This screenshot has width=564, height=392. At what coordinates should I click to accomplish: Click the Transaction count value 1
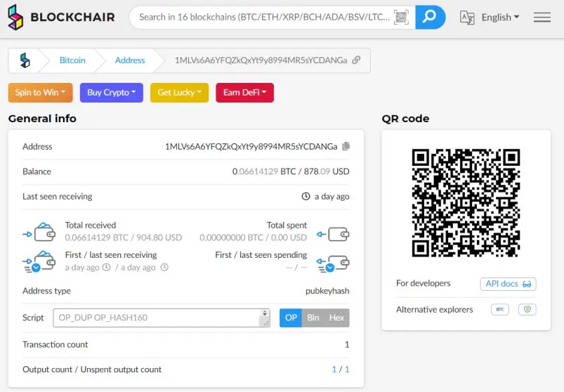[x=347, y=344]
